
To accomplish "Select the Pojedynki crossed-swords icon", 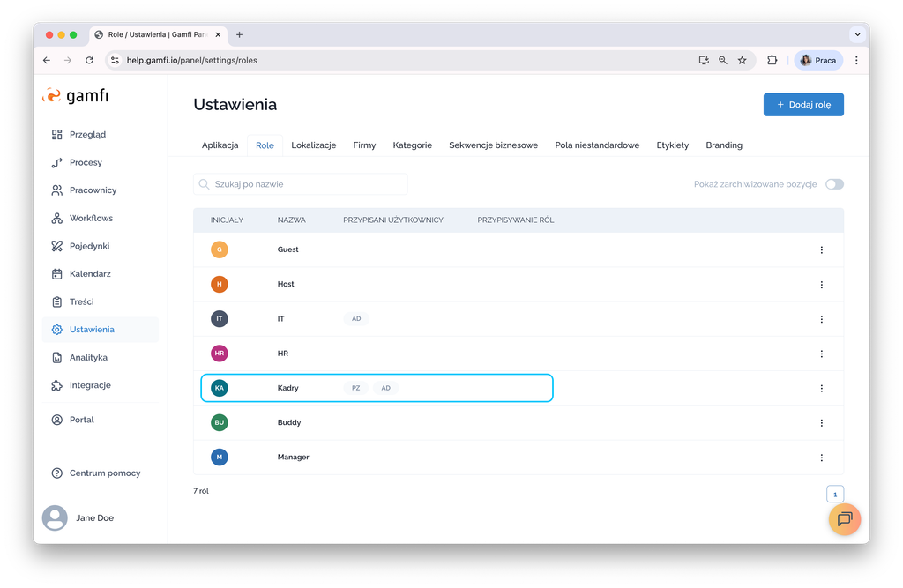I will 57,246.
